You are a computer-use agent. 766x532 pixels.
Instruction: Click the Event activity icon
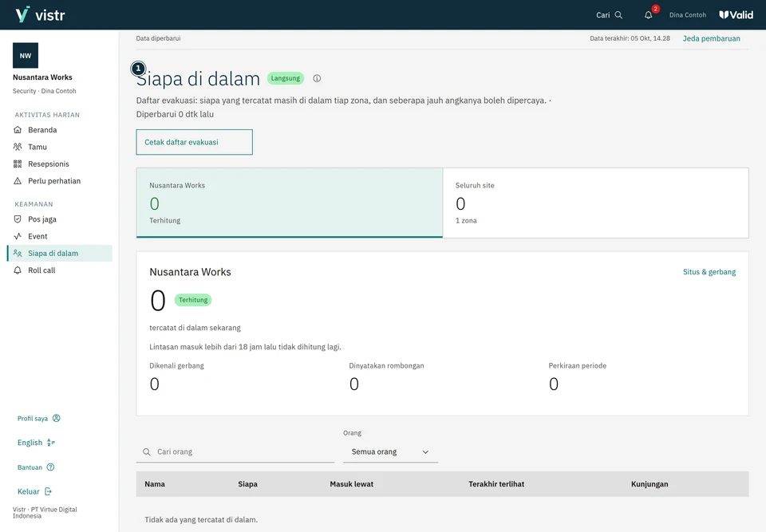point(18,236)
